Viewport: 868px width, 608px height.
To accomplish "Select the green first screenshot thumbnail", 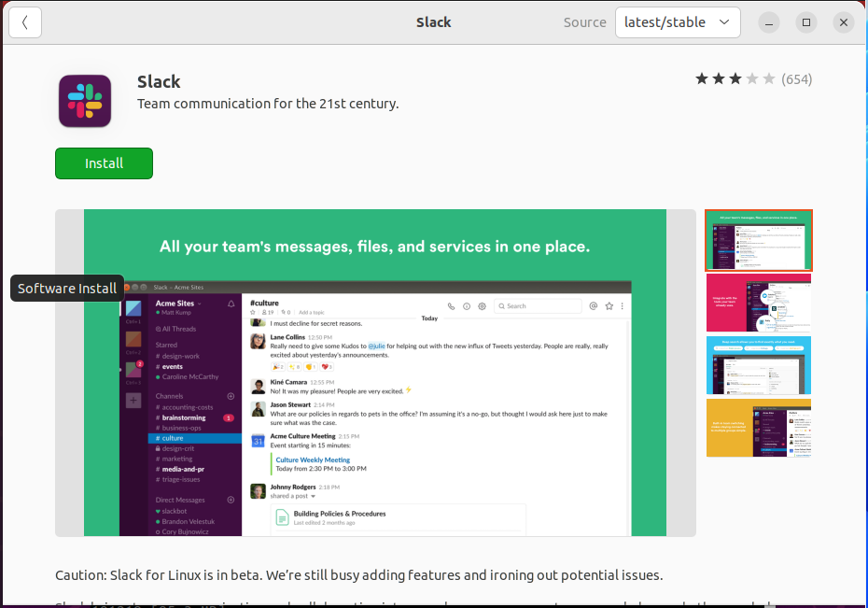I will [759, 240].
